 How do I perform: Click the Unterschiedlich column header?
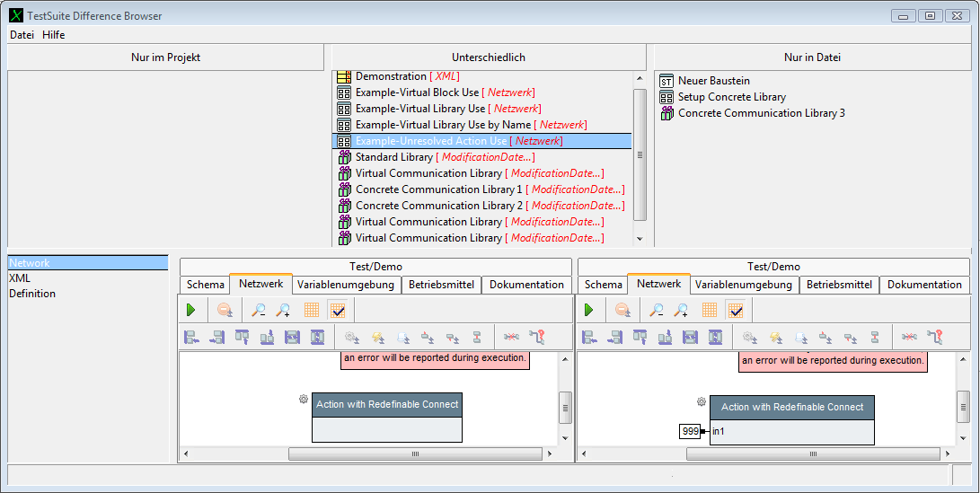point(489,57)
